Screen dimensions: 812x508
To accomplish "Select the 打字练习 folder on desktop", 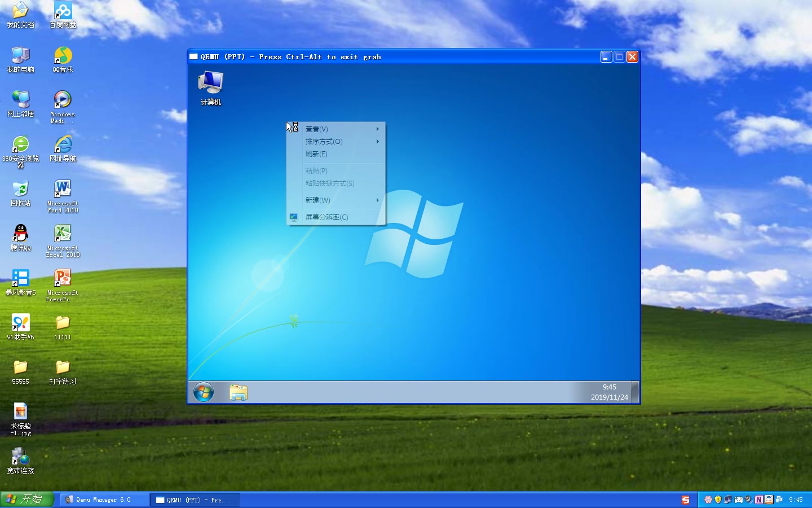I will [63, 372].
